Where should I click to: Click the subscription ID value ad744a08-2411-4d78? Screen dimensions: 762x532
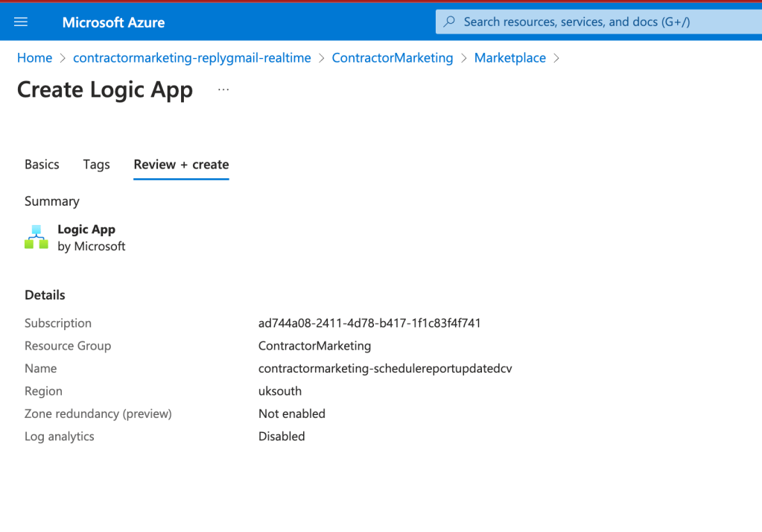coord(369,323)
